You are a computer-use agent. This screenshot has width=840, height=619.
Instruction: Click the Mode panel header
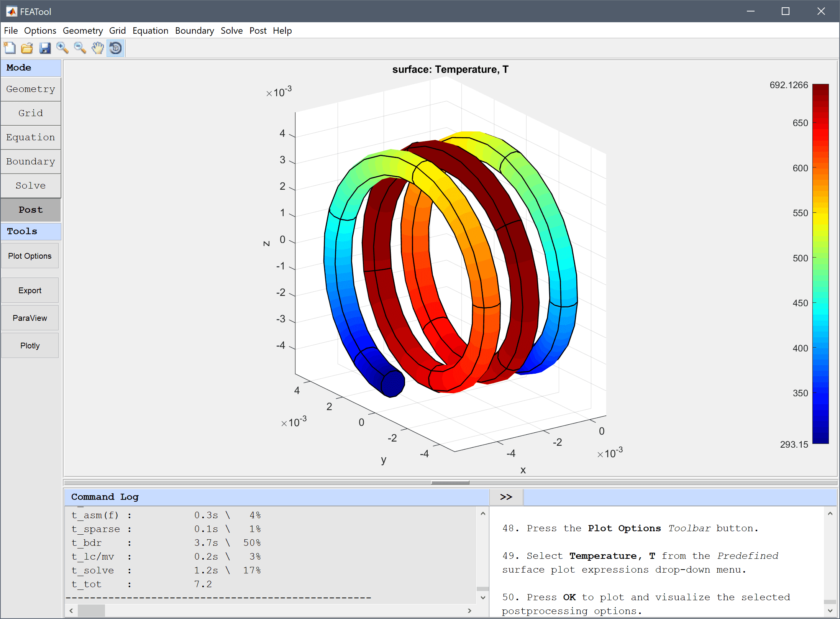31,67
